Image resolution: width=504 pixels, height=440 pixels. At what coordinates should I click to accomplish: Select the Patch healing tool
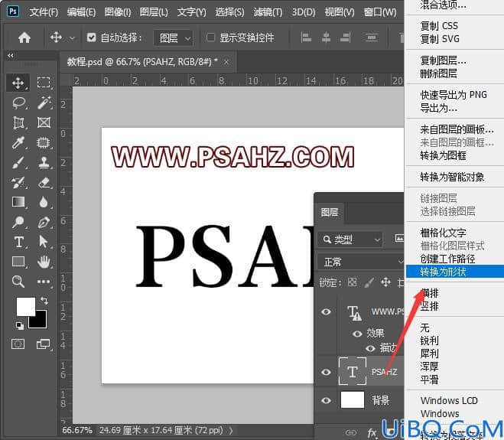pyautogui.click(x=44, y=142)
